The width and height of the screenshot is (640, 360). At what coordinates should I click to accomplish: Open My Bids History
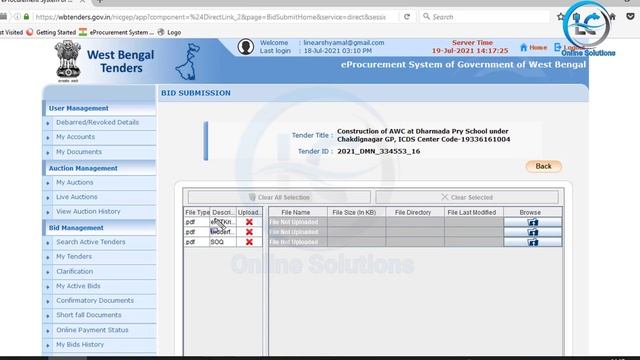coord(80,344)
